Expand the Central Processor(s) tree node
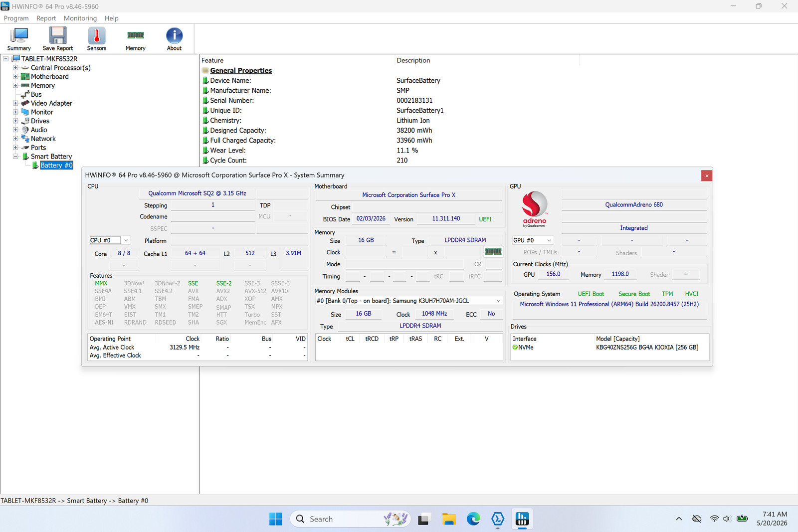 15,68
